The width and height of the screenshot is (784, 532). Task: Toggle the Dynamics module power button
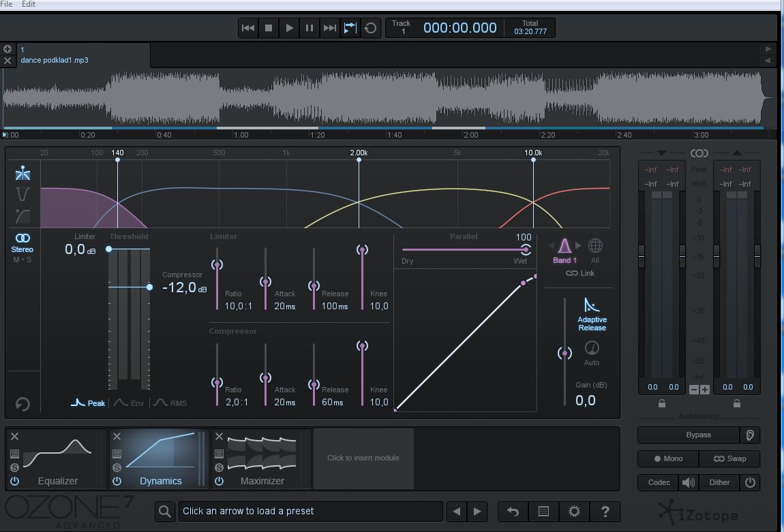[x=117, y=481]
